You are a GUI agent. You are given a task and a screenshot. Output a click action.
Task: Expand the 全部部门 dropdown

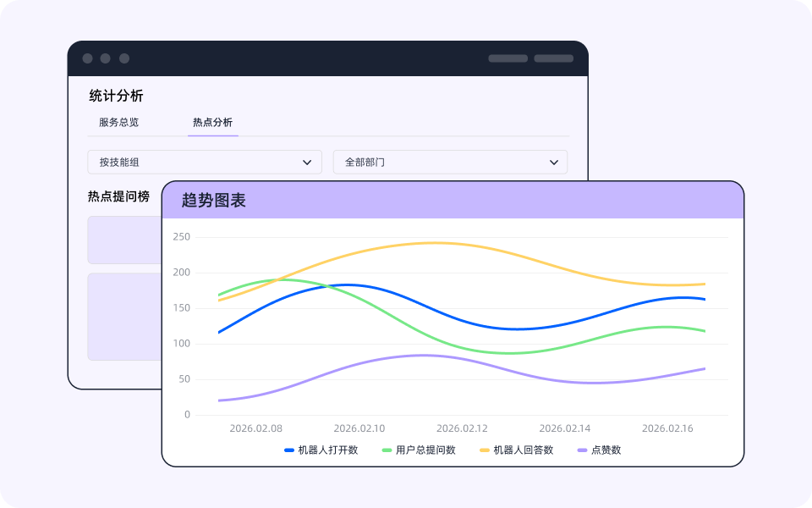tap(450, 162)
